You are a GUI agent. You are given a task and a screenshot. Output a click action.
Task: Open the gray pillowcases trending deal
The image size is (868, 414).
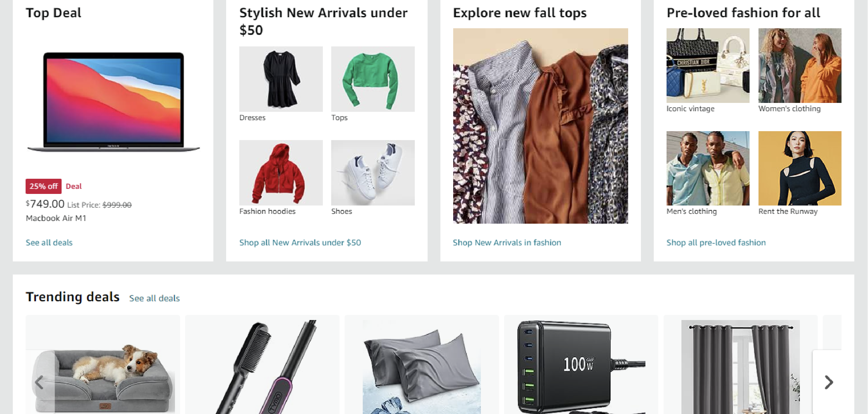coord(422,365)
